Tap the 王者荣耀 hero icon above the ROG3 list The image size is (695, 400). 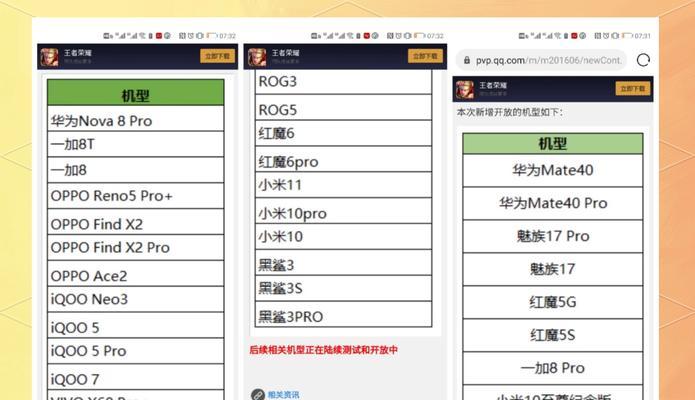pyautogui.click(x=257, y=57)
